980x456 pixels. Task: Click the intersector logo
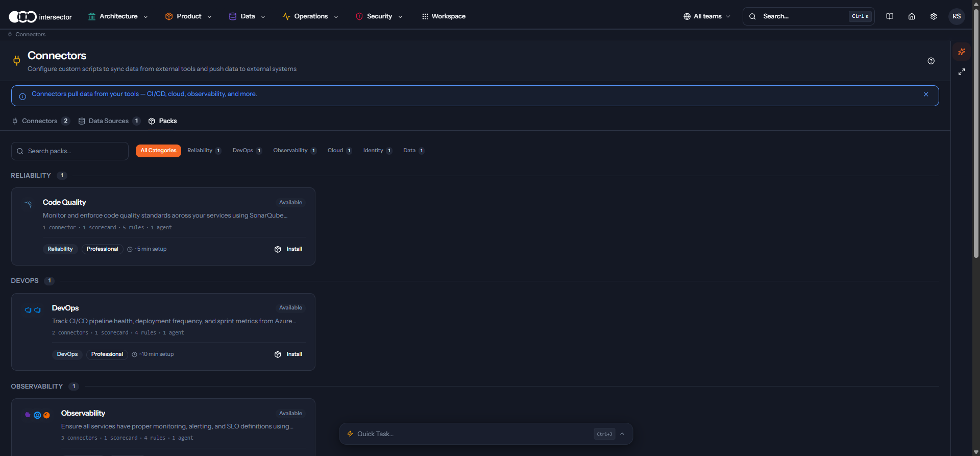point(40,17)
